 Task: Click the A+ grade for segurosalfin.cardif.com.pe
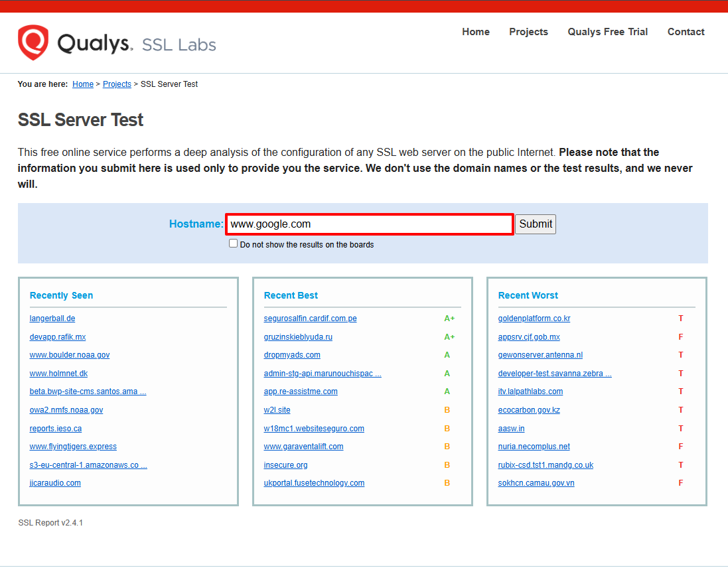tap(449, 319)
